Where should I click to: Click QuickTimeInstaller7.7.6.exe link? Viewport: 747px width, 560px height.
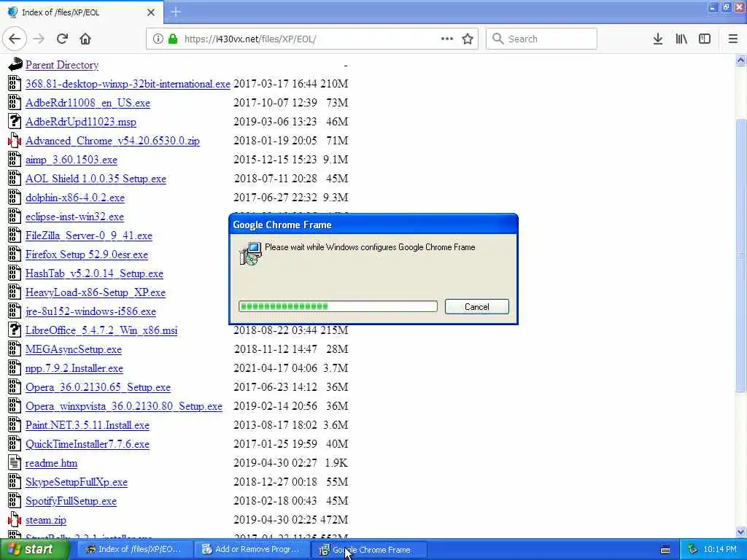coord(88,444)
